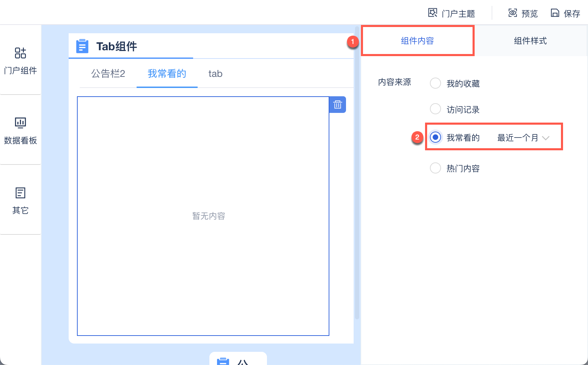Screen dimensions: 588x365
Task: Switch to the 组件内容 tab
Action: [417, 41]
